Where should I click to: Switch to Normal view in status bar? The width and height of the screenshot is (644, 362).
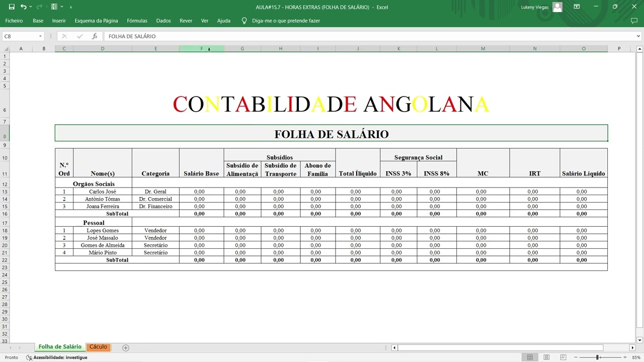point(530,357)
